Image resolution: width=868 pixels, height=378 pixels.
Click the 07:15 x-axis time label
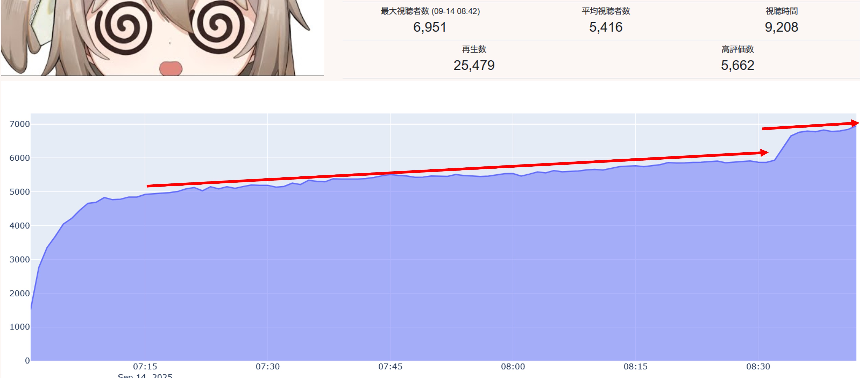(145, 366)
